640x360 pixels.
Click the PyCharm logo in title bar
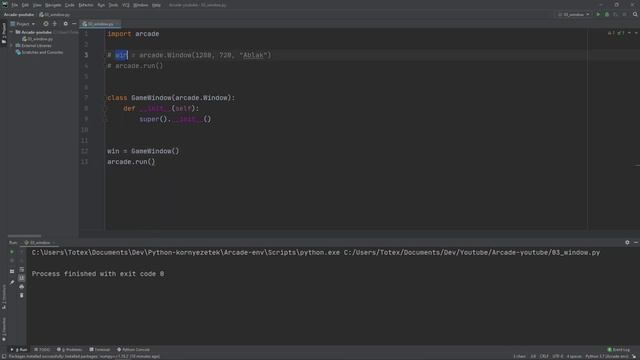pyautogui.click(x=5, y=4)
